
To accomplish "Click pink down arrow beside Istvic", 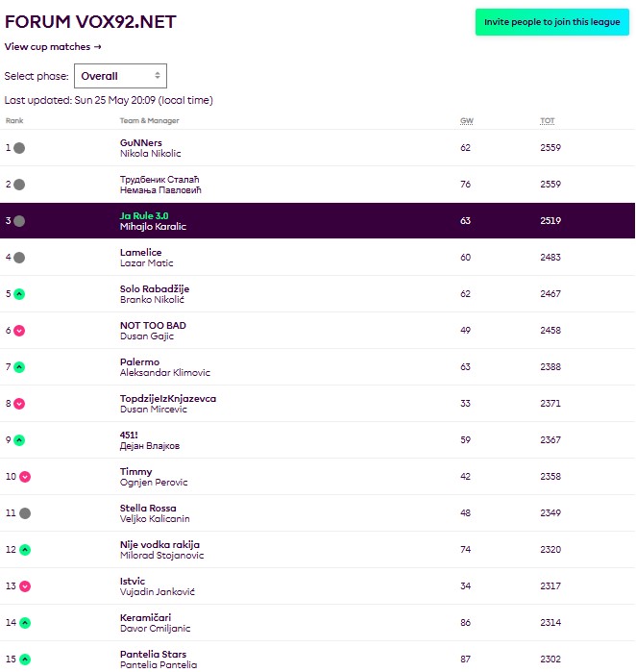I will (25, 586).
